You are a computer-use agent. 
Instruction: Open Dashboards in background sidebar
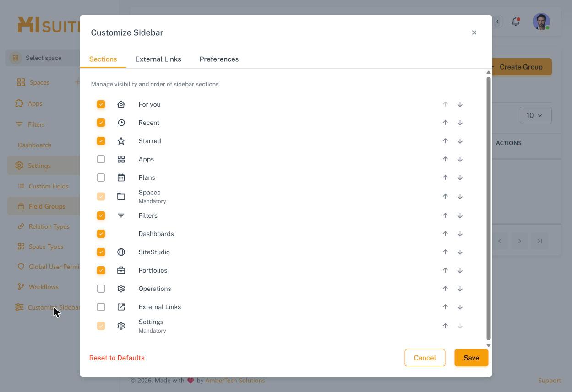[x=34, y=145]
